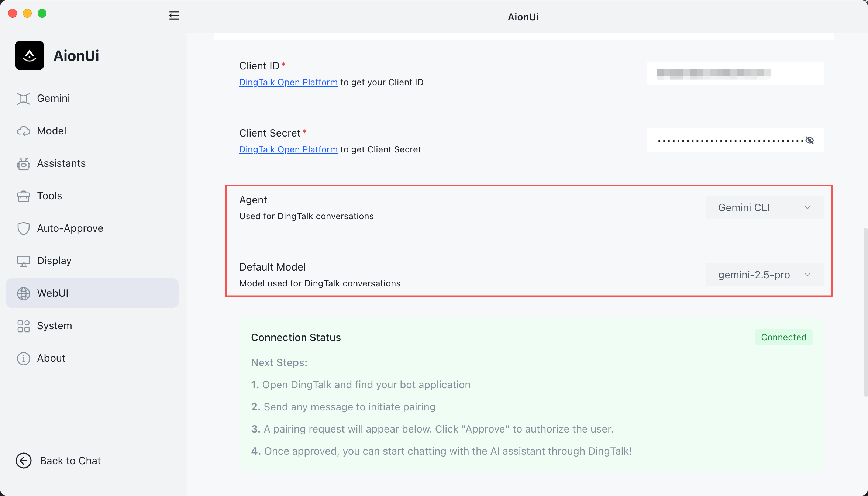Click the About info icon
Screen dimensions: 868x496
coord(24,358)
